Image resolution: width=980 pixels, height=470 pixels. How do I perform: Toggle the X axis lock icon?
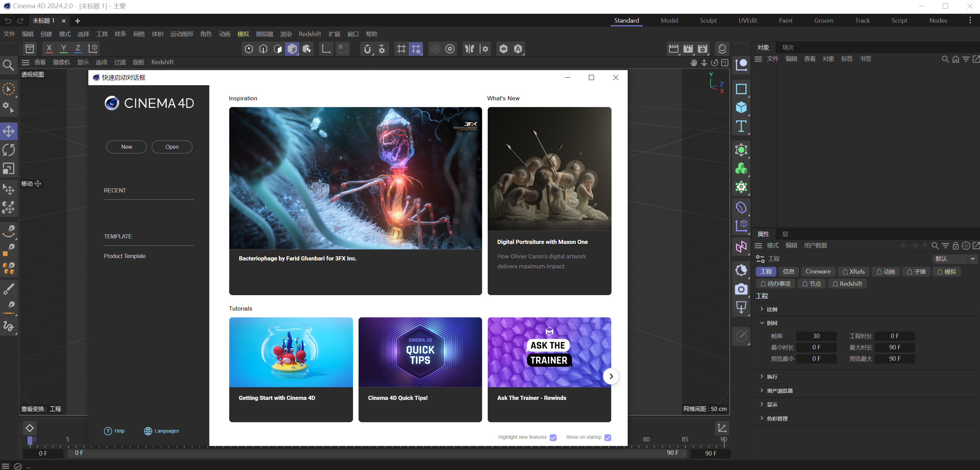tap(49, 48)
